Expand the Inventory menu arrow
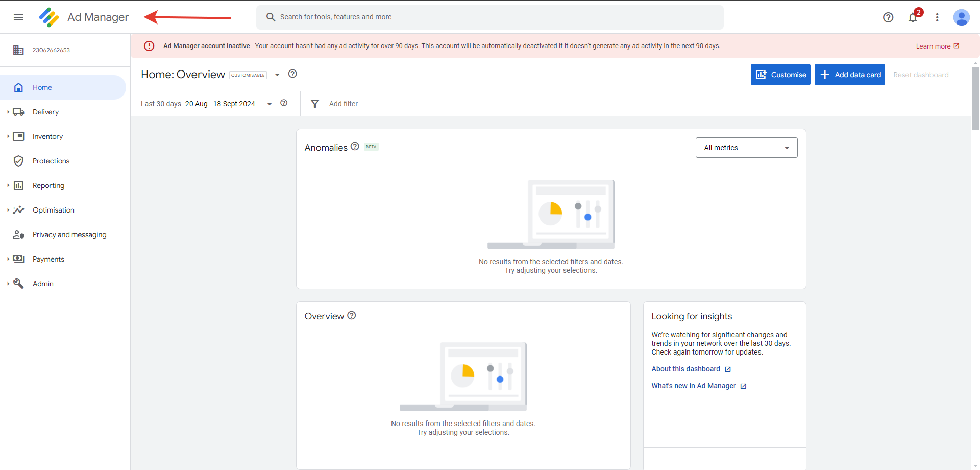This screenshot has height=470, width=980. click(x=8, y=136)
